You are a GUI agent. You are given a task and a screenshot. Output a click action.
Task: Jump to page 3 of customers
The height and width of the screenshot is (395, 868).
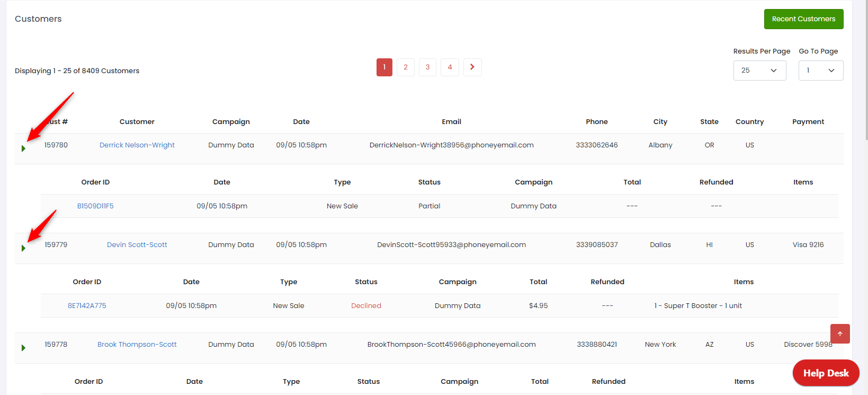428,67
